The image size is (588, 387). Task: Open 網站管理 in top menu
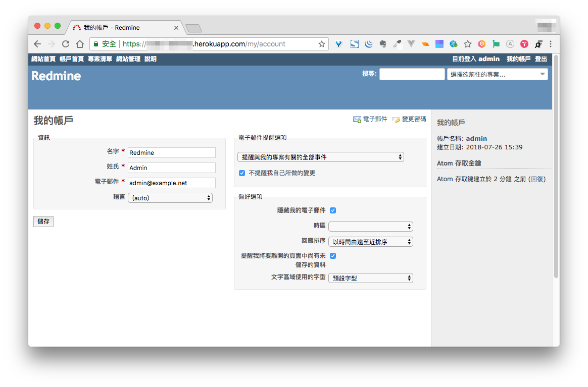tap(128, 59)
